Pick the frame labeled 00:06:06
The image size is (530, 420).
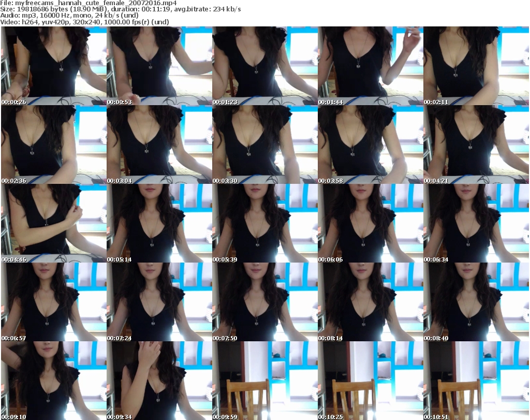[x=371, y=224]
